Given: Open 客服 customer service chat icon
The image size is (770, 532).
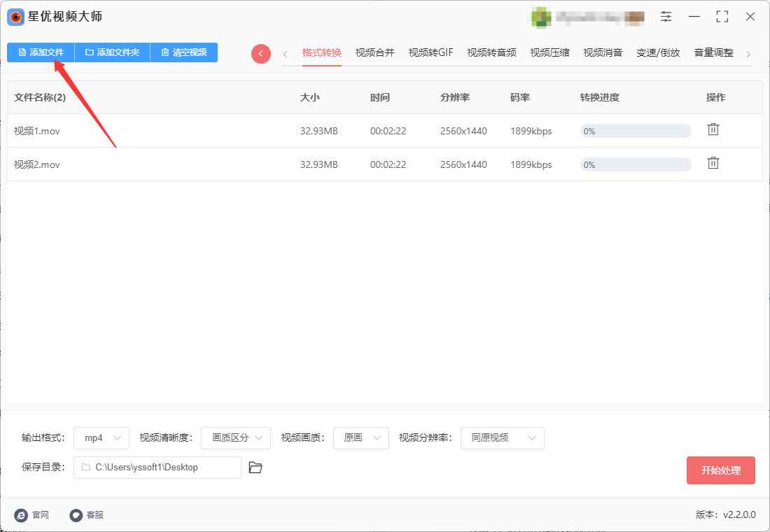Looking at the screenshot, I should pyautogui.click(x=76, y=514).
